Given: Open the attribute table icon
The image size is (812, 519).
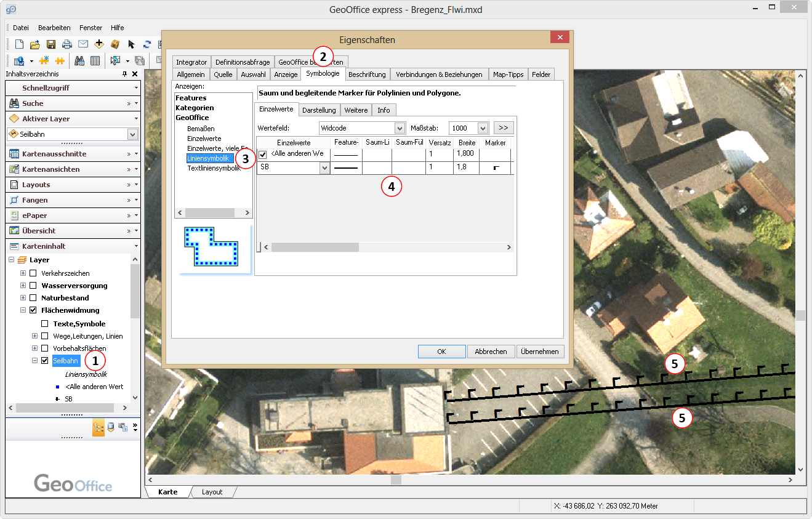Looking at the screenshot, I should (96, 60).
